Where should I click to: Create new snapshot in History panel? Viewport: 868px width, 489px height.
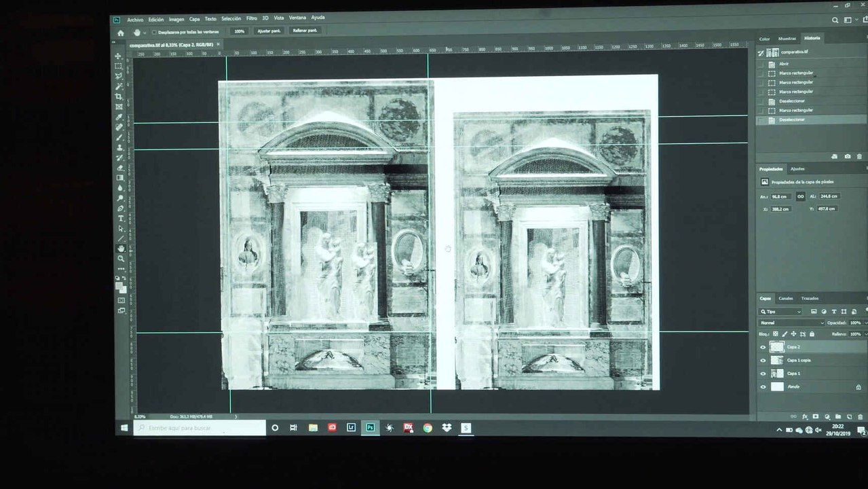(x=848, y=156)
